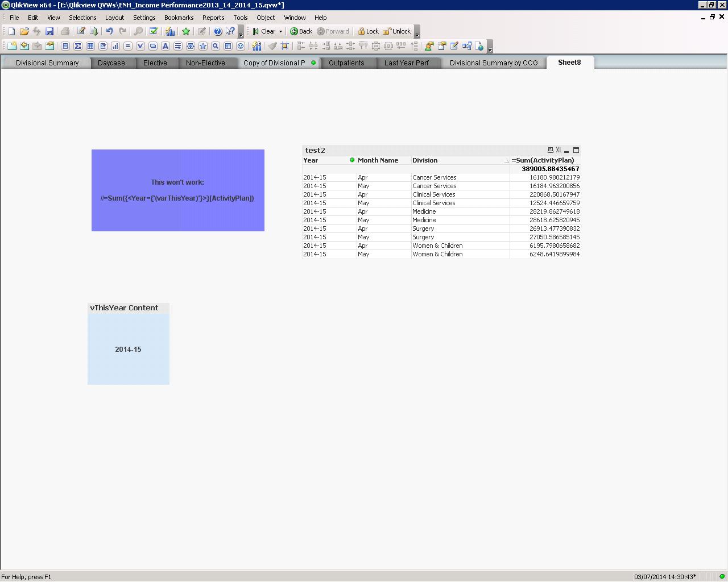The width and height of the screenshot is (728, 582).
Task: Undo the last layout change
Action: (109, 31)
